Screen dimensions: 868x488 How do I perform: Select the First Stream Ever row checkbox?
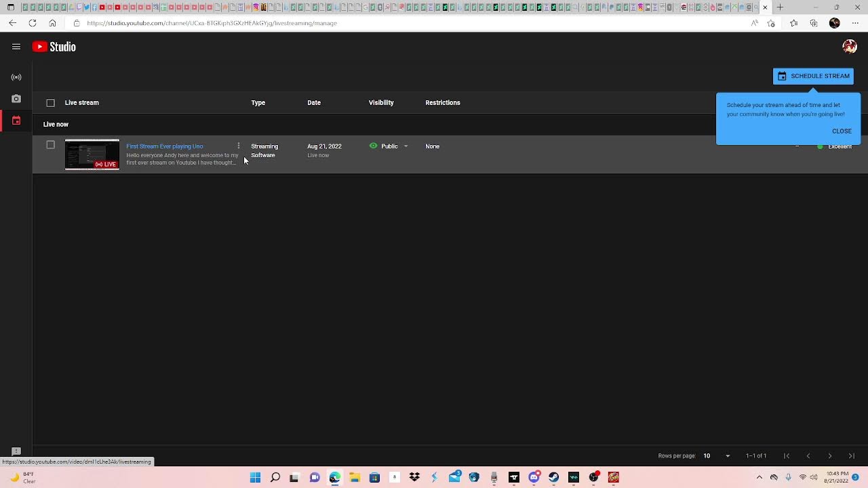[x=50, y=145]
